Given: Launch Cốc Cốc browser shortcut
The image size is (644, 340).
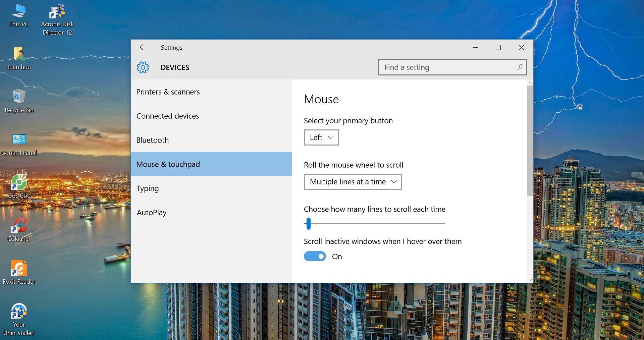Looking at the screenshot, I should pyautogui.click(x=19, y=187).
